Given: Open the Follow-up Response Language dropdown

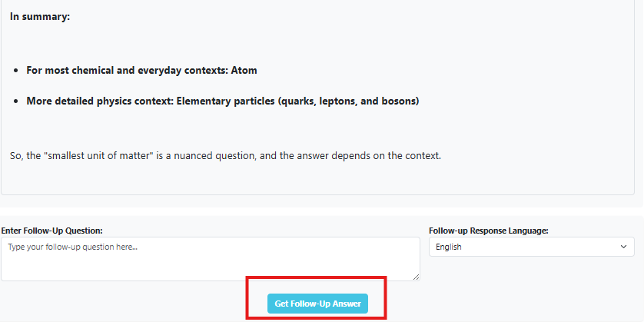Looking at the screenshot, I should click(531, 247).
